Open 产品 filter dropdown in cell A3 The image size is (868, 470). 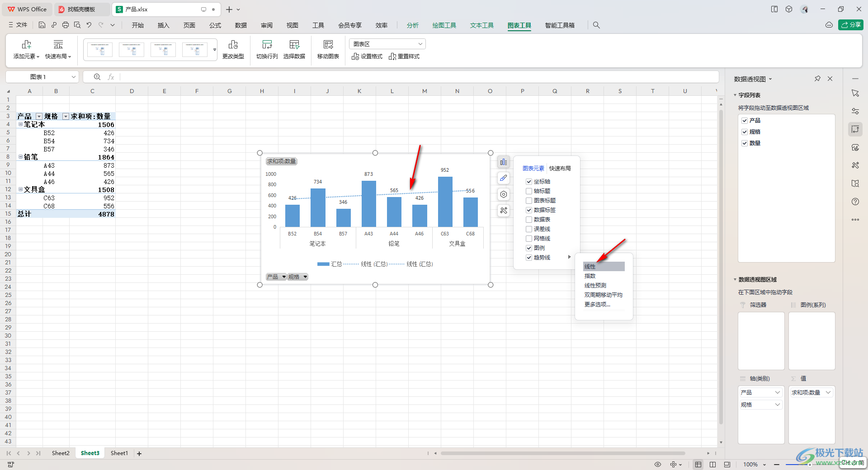click(x=39, y=117)
